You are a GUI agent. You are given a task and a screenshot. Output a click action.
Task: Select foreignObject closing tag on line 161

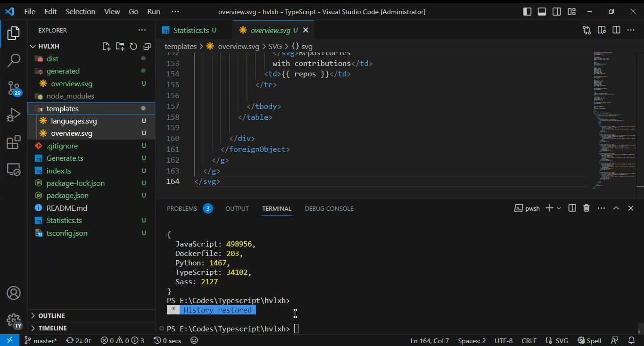pos(255,149)
